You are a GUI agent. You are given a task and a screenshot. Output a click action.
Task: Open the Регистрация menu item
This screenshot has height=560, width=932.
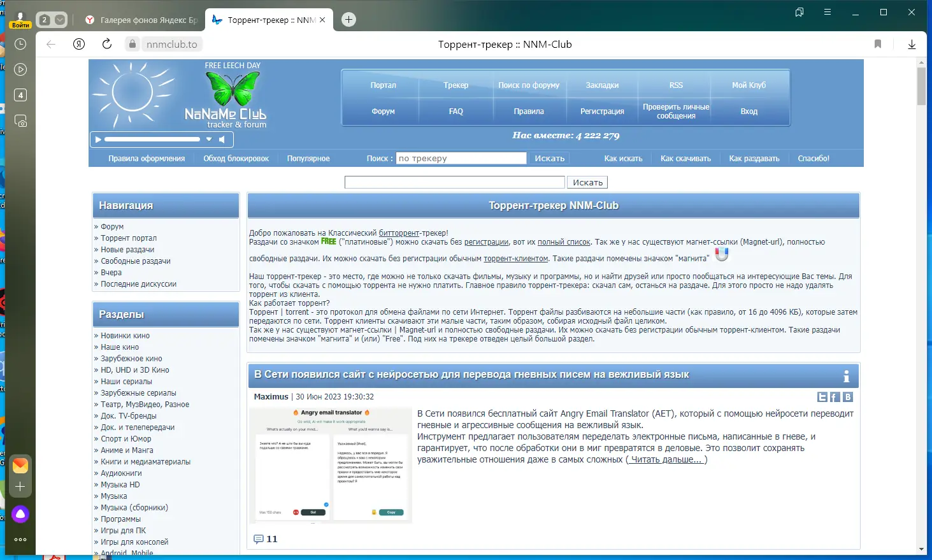tap(602, 111)
